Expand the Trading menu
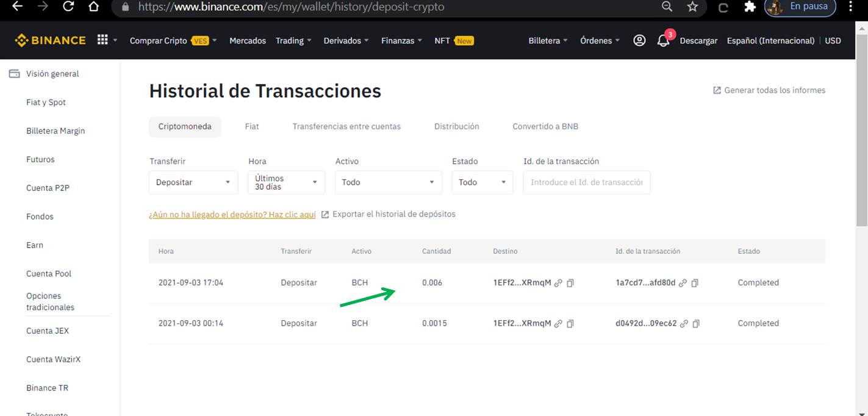The width and height of the screenshot is (868, 416). [x=293, y=41]
